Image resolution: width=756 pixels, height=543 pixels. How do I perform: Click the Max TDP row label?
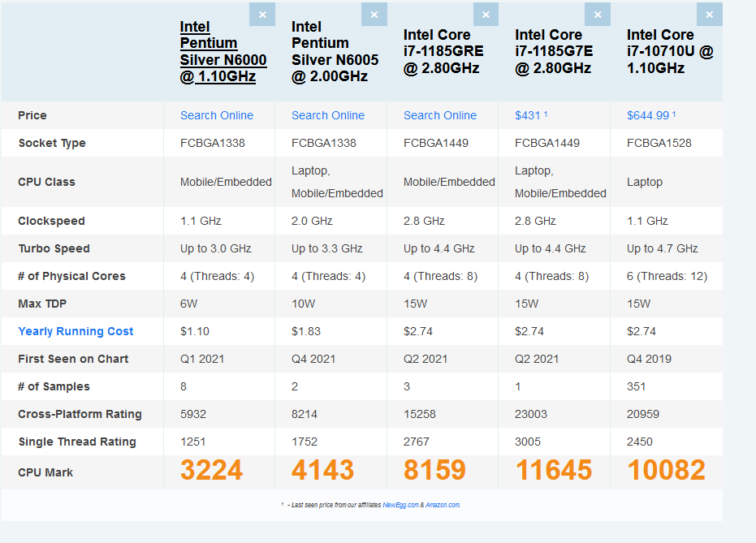[42, 304]
